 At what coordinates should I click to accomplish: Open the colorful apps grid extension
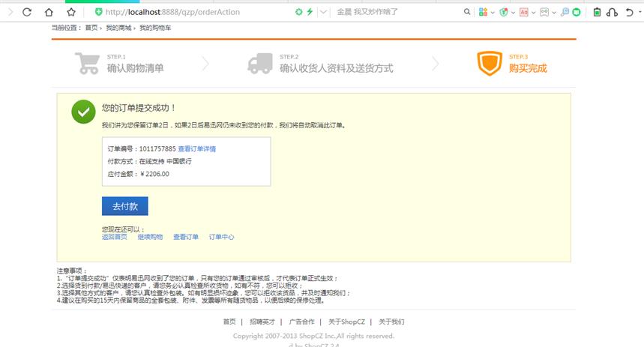pos(484,12)
